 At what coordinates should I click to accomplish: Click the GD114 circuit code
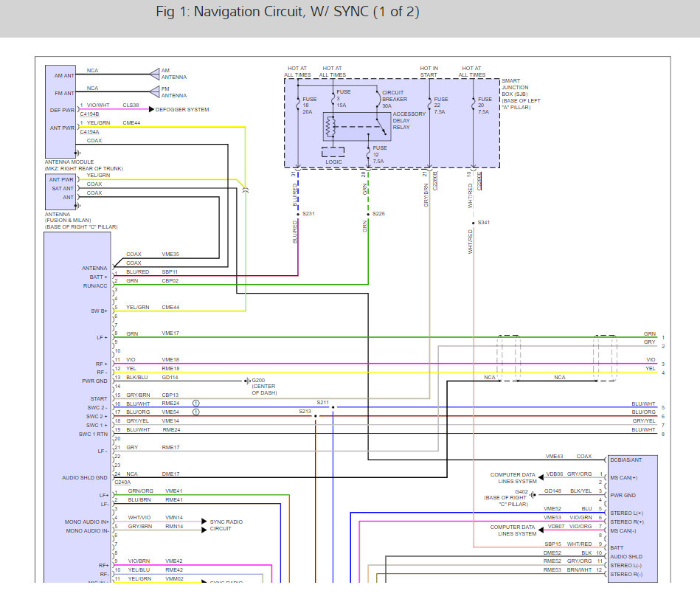tap(170, 378)
